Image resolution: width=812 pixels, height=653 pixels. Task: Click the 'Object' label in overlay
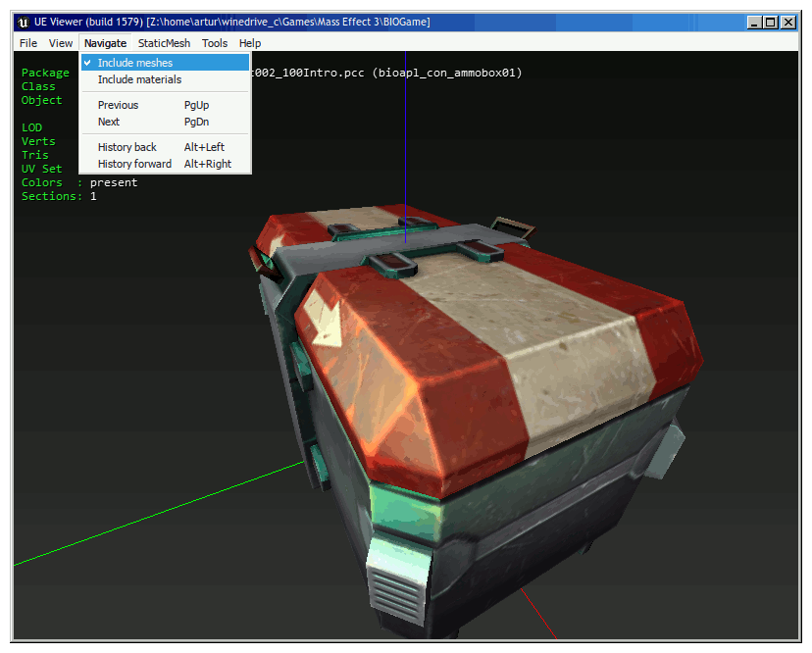tap(41, 100)
